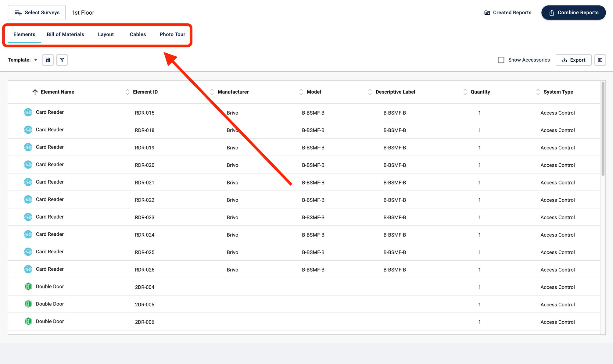Sort by Model column arrows
The height and width of the screenshot is (364, 613).
pyautogui.click(x=301, y=92)
